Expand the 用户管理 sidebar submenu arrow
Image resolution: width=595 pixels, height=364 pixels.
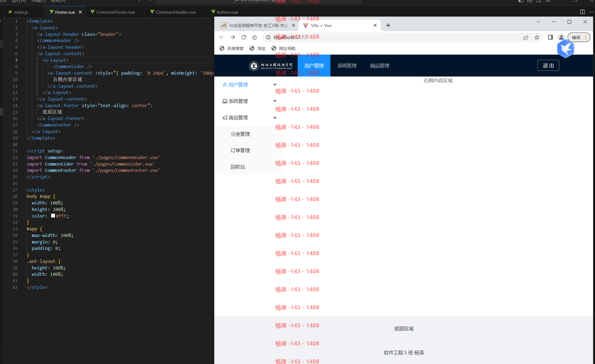click(x=275, y=84)
